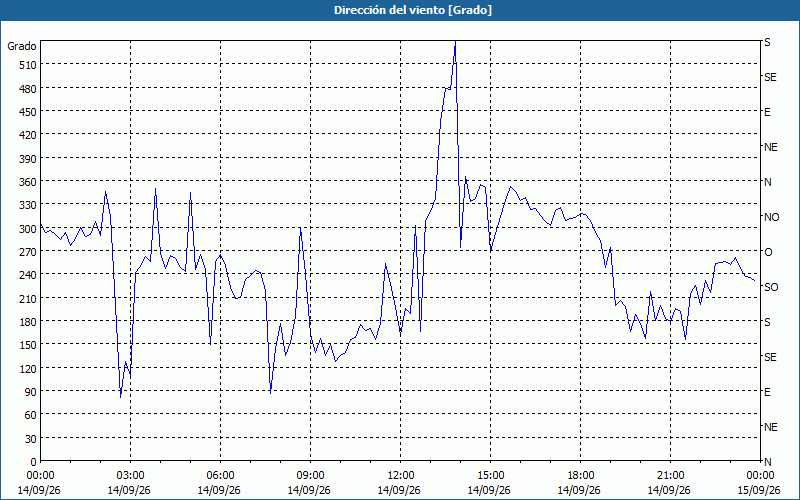Click the 30 y-axis value
The height and width of the screenshot is (500, 800).
(31, 439)
